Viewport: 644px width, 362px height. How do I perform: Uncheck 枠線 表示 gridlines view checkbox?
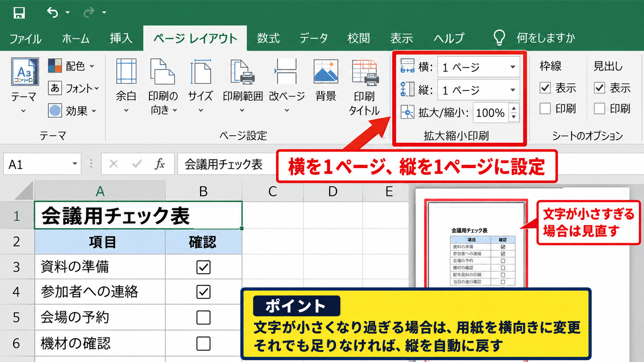545,88
